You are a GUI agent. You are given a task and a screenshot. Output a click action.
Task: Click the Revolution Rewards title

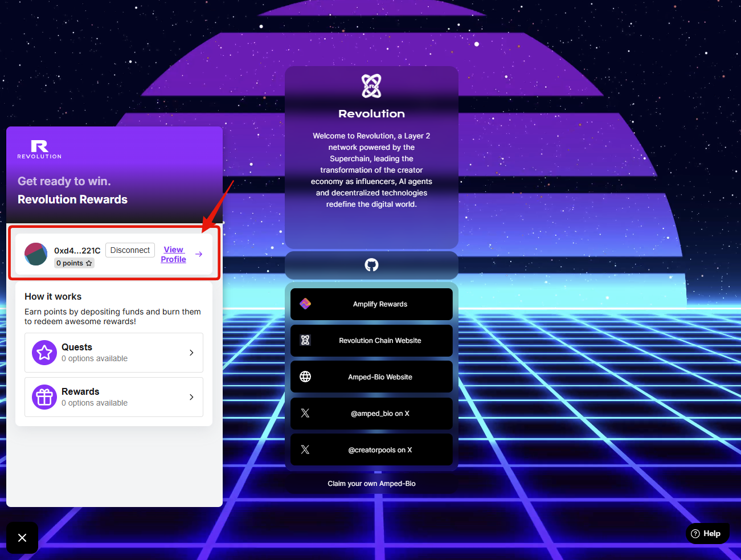(x=72, y=199)
